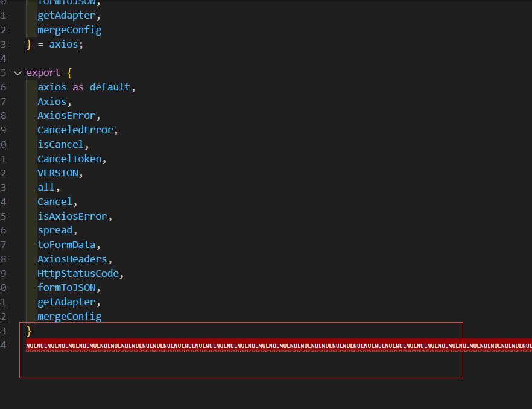Click the 'isCancel,' export entry
This screenshot has width=532, height=409.
(63, 145)
